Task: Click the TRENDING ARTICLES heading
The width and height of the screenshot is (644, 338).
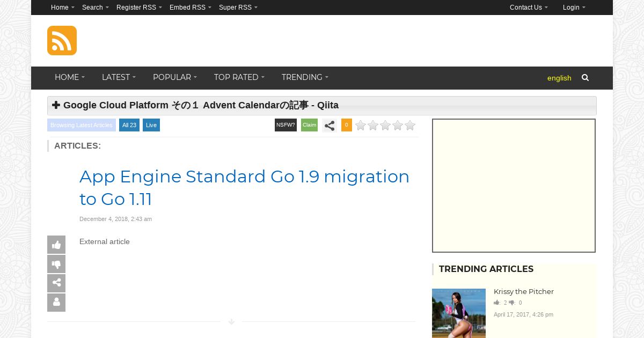Action: tap(486, 269)
